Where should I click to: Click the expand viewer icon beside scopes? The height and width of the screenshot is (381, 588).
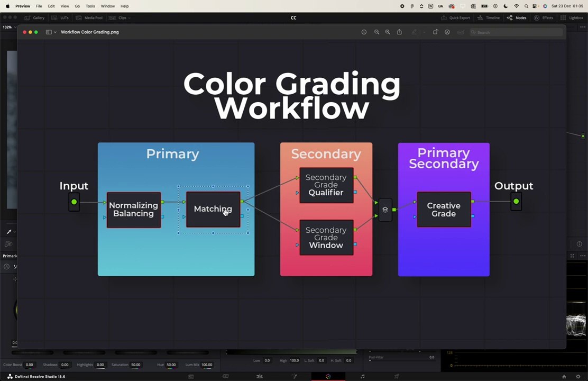(572, 256)
